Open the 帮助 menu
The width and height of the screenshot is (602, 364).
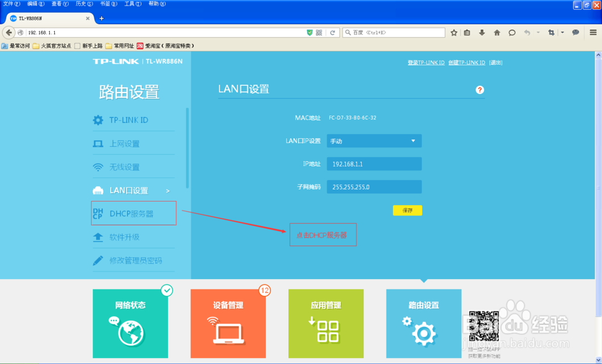(x=157, y=4)
